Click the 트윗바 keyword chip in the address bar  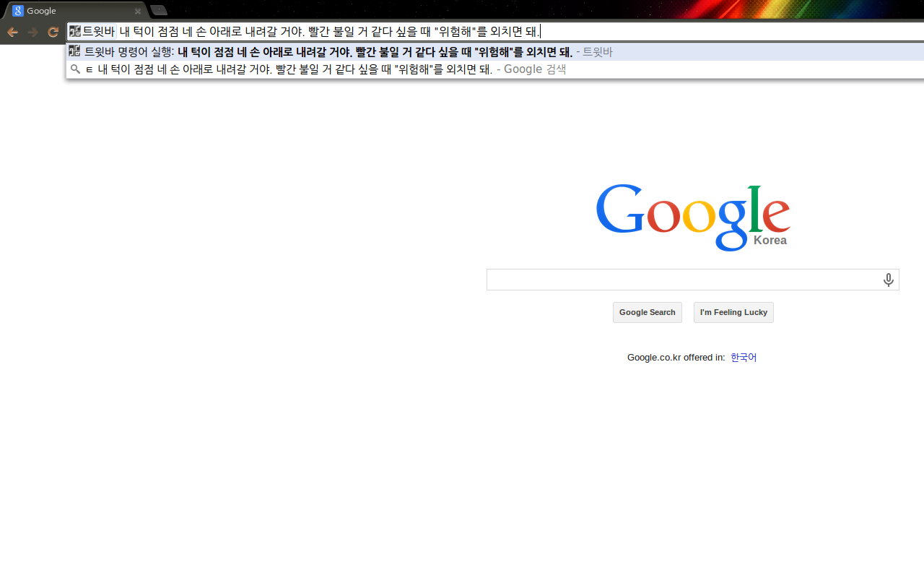click(x=92, y=32)
